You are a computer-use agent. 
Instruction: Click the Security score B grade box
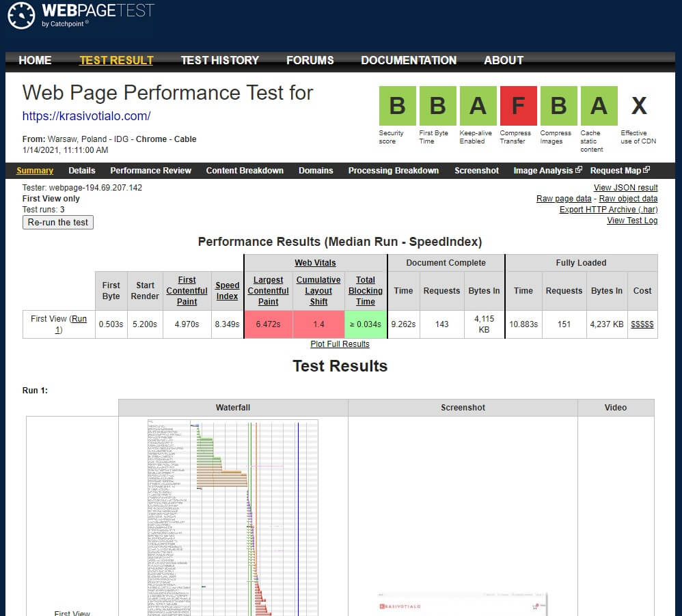tap(397, 106)
